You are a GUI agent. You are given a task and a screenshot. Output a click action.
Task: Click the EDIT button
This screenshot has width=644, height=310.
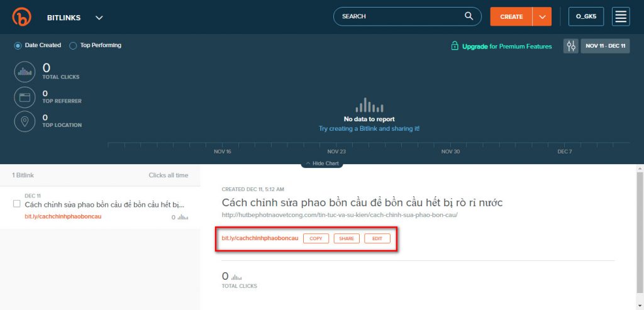[x=377, y=238]
